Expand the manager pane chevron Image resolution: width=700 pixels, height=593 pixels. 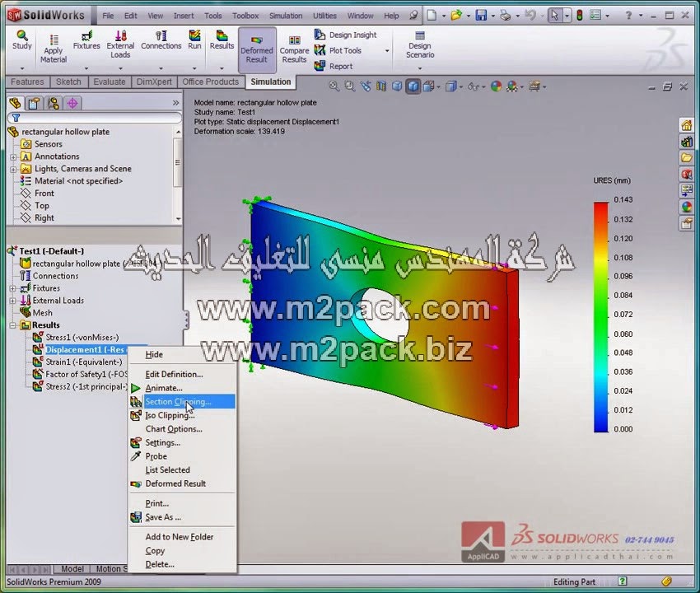(176, 103)
